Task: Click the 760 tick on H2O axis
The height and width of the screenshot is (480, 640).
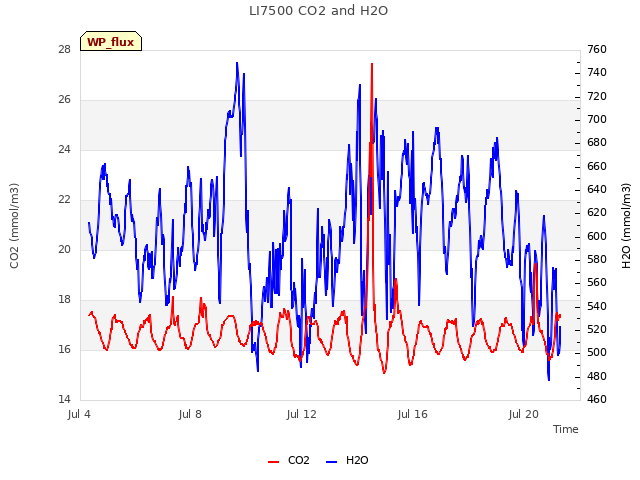Action: pyautogui.click(x=597, y=49)
